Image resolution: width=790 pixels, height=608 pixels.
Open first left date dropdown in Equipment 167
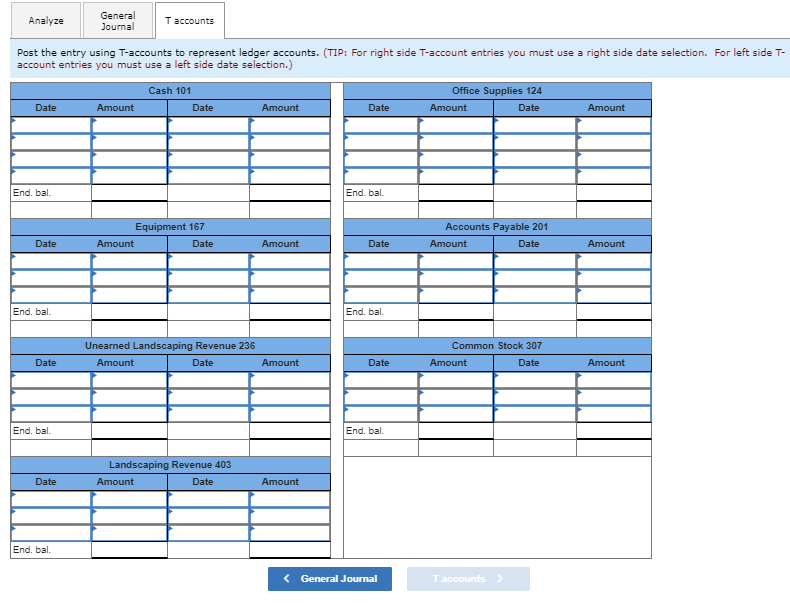tap(51, 261)
